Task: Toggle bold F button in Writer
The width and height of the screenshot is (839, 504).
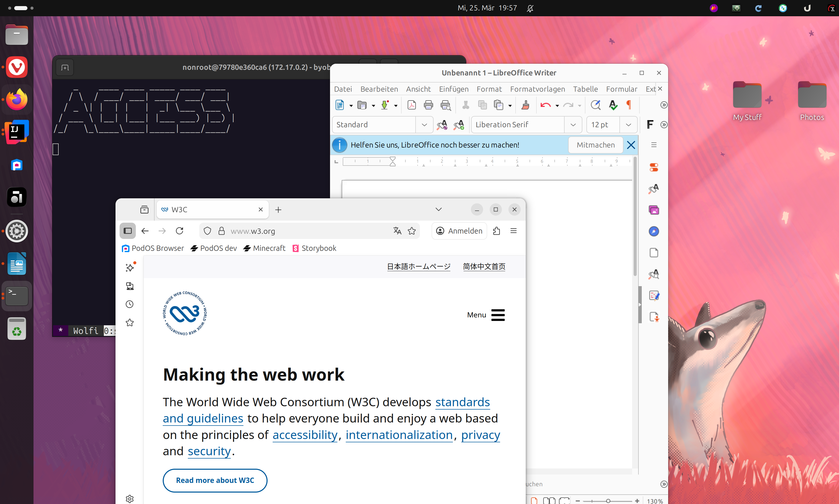Action: (650, 125)
